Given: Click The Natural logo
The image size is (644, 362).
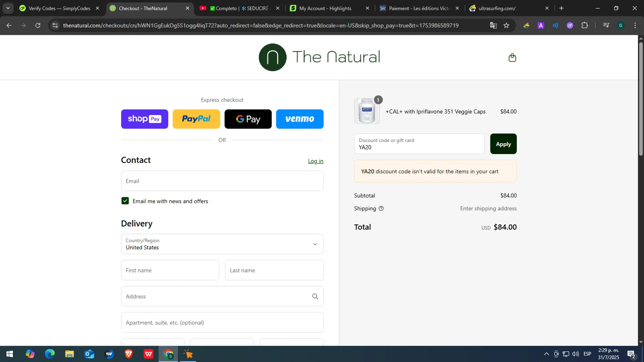Looking at the screenshot, I should pyautogui.click(x=319, y=57).
